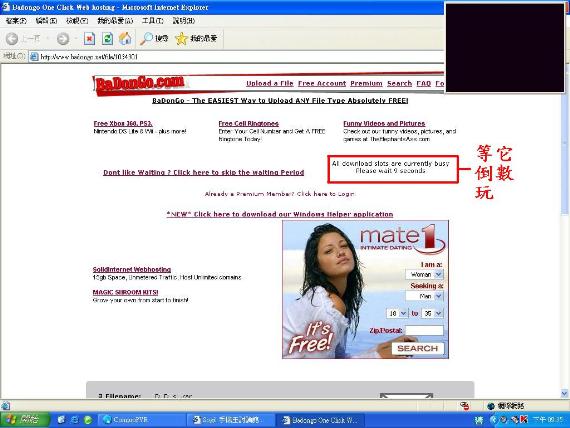Expand the 'I am a' Woman dropdown
Image resolution: width=570 pixels, height=428 pixels.
pyautogui.click(x=424, y=274)
